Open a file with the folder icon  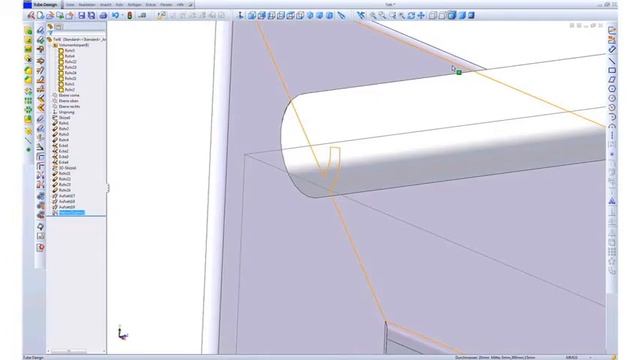50,16
